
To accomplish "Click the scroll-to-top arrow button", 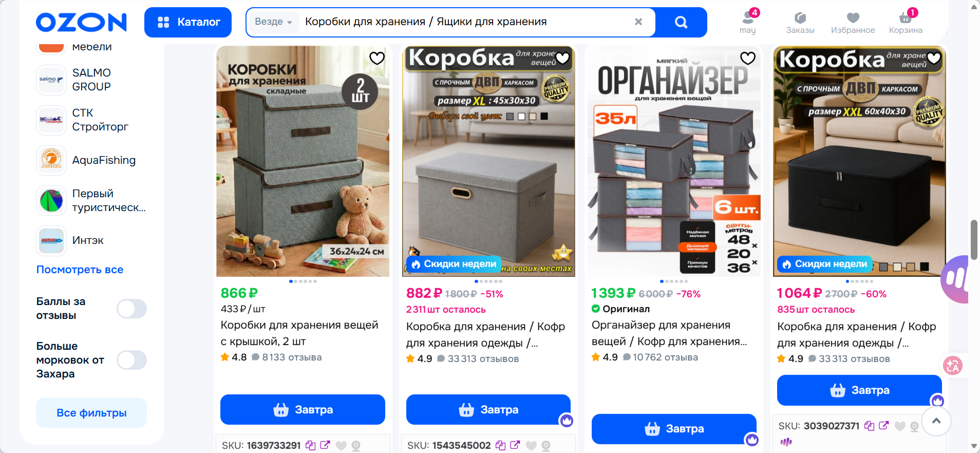I will [936, 421].
